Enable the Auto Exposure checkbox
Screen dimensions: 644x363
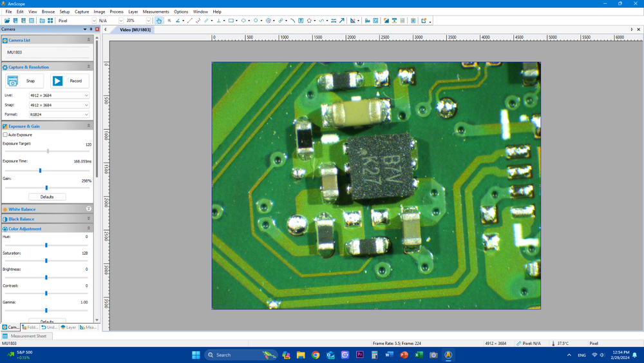5,135
